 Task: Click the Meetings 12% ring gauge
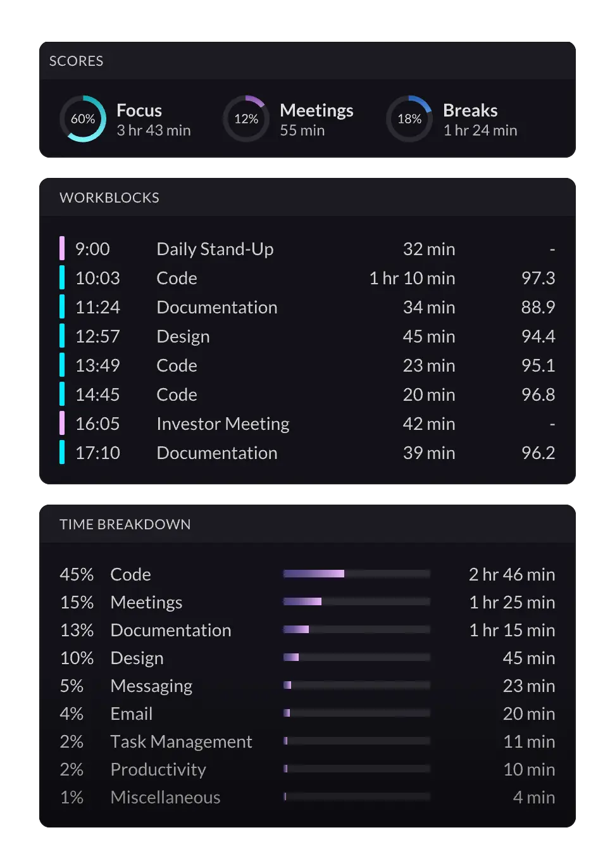[x=246, y=119]
